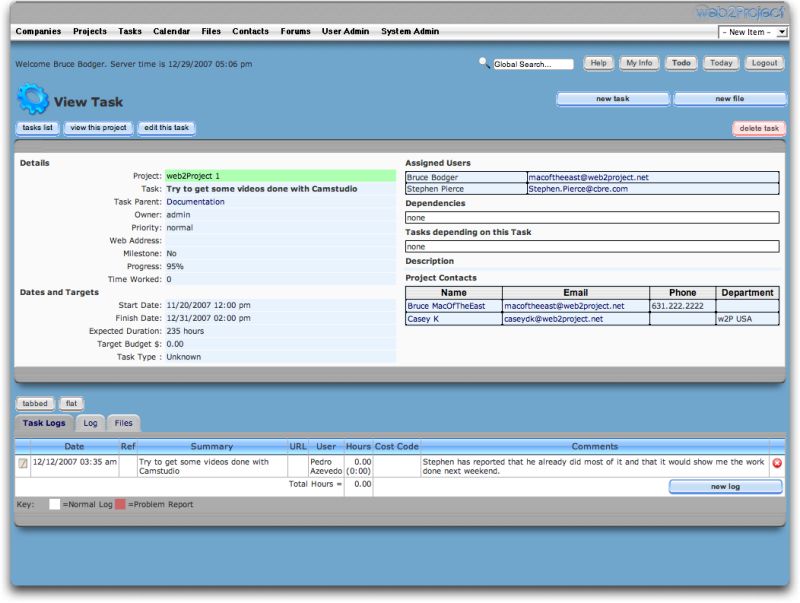The image size is (800, 603).
Task: Click the new file button
Action: 730,98
